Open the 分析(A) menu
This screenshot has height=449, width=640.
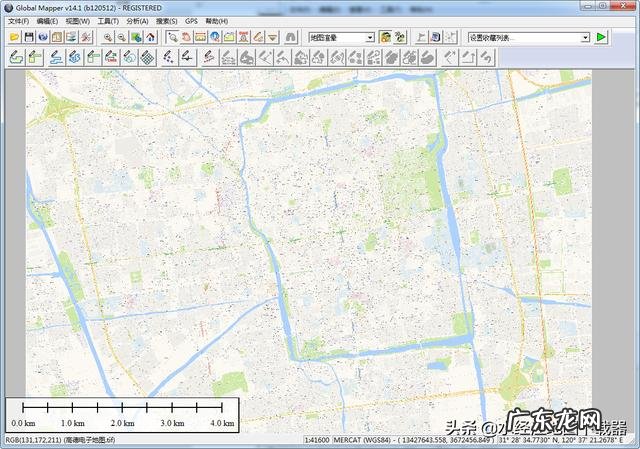point(138,20)
